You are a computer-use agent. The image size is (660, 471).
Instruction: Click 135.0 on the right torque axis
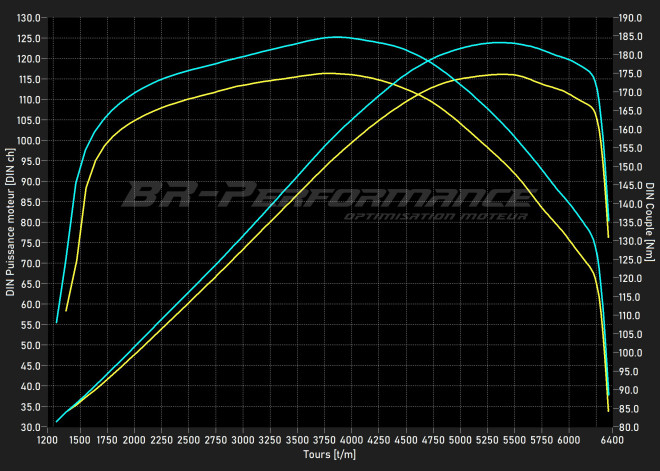pyautogui.click(x=630, y=222)
